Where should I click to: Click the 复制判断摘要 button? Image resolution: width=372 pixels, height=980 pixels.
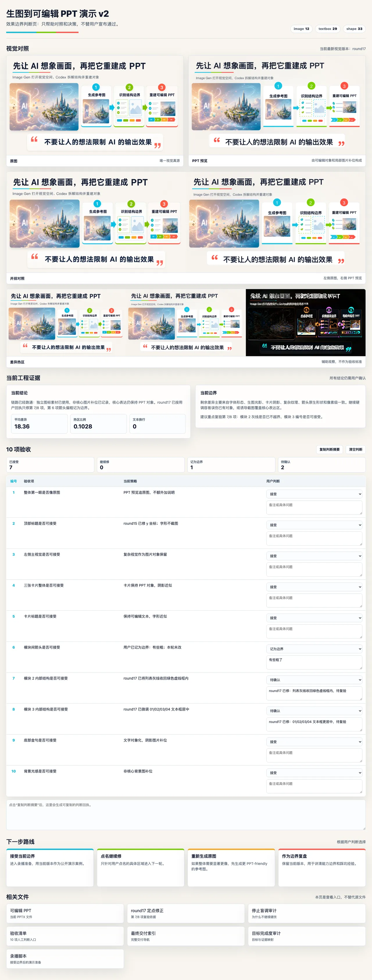329,449
